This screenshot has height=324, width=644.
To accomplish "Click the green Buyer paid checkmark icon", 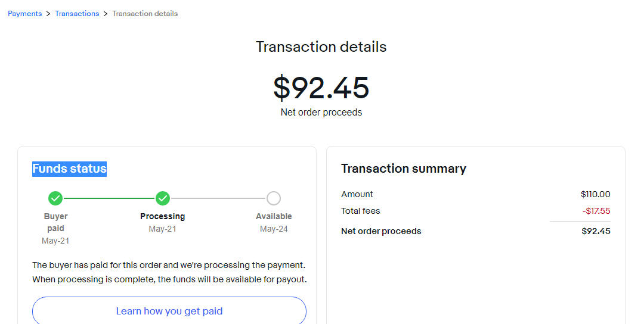I will click(55, 198).
